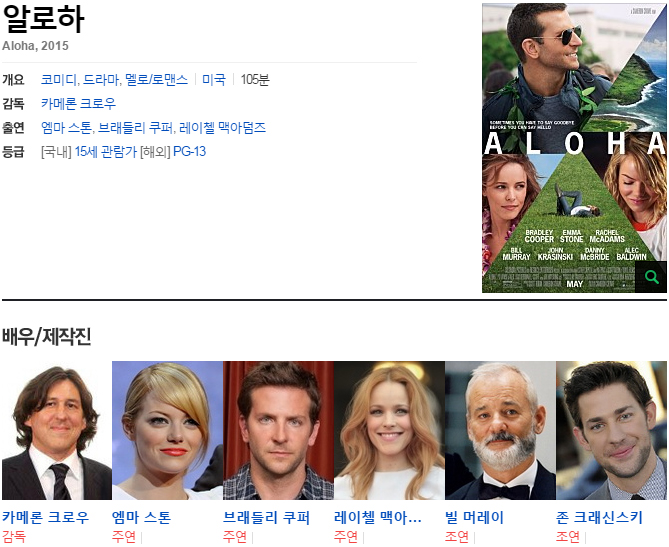Click 존 크래신스키's portrait photo
This screenshot has width=669, height=547.
click(611, 430)
